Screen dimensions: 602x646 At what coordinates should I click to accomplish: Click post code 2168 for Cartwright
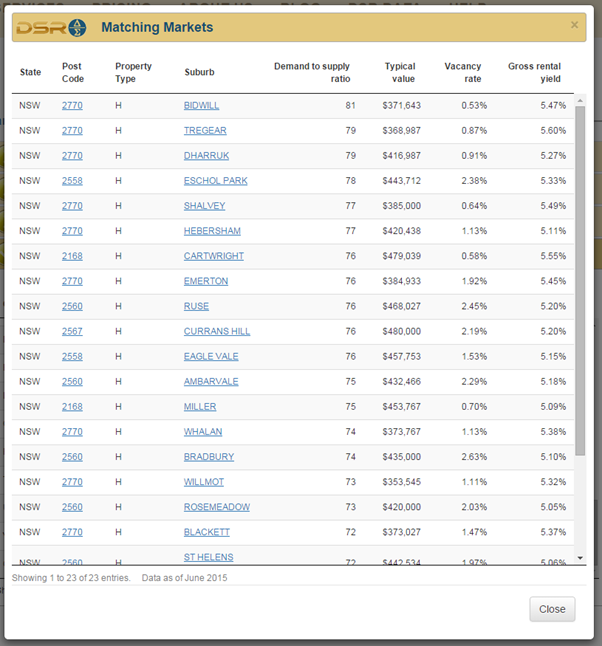point(72,256)
